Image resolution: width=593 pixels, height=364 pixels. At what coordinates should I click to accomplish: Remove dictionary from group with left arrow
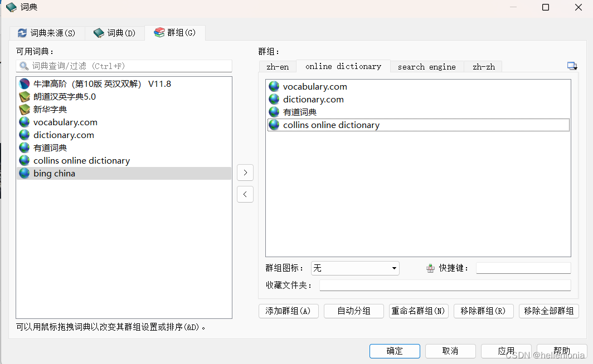tap(245, 194)
